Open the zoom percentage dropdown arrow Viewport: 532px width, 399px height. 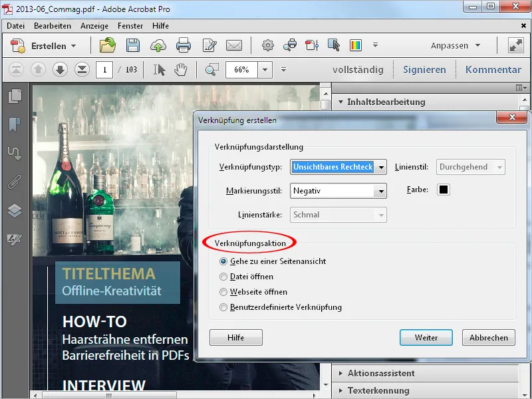click(x=265, y=70)
